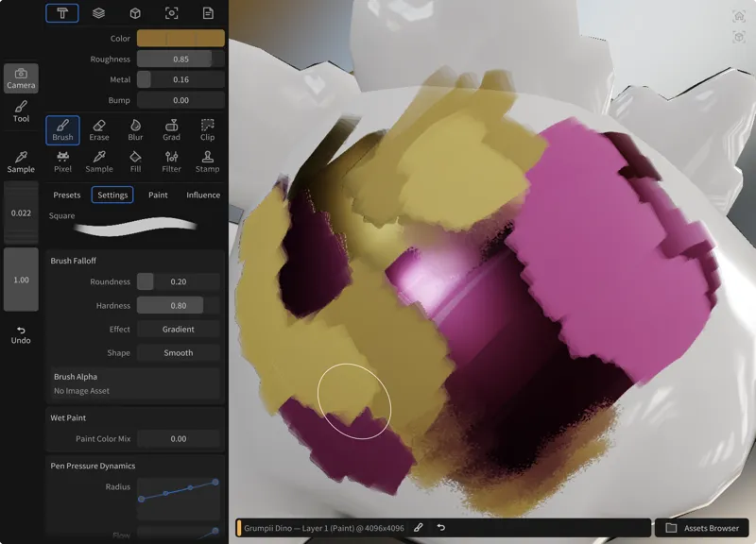Screen dimensions: 756x544
Task: Select the Pixel tool
Action: 62,161
